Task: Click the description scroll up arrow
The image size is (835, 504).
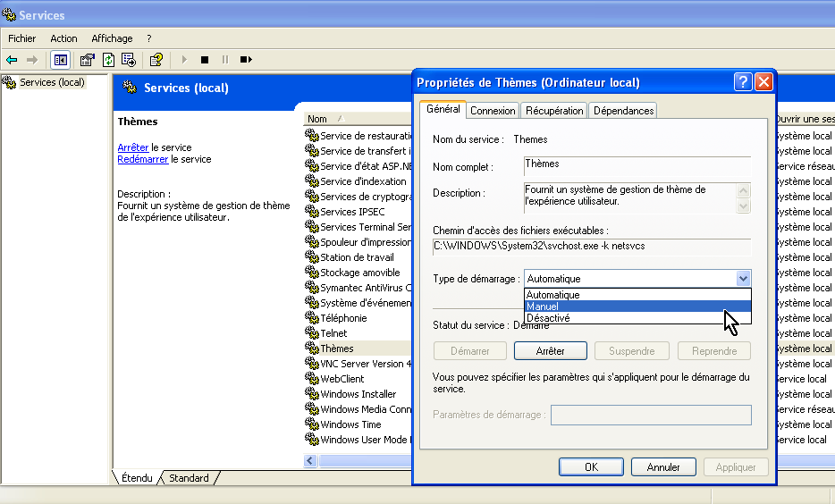Action: [x=744, y=190]
